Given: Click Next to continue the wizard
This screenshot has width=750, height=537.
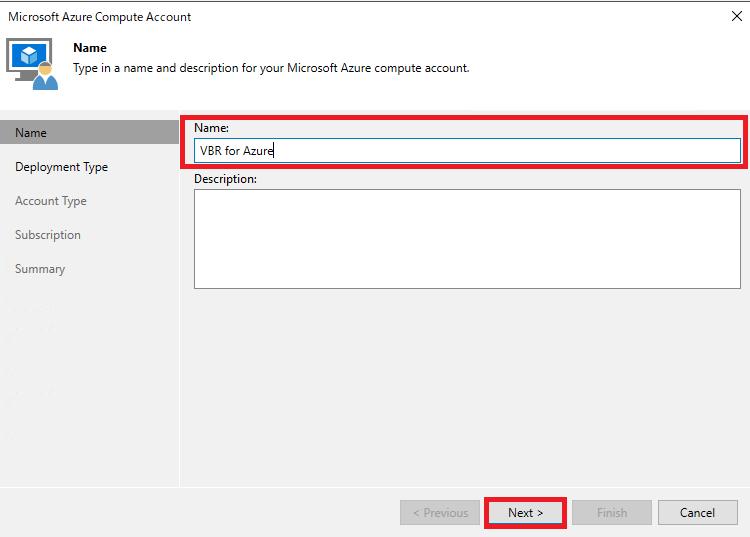Looking at the screenshot, I should [526, 513].
